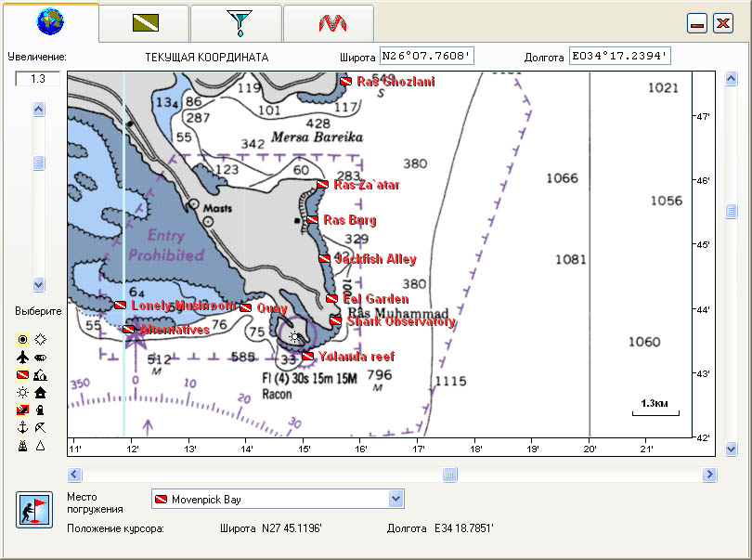Click the Yolanda reef label

tap(357, 357)
